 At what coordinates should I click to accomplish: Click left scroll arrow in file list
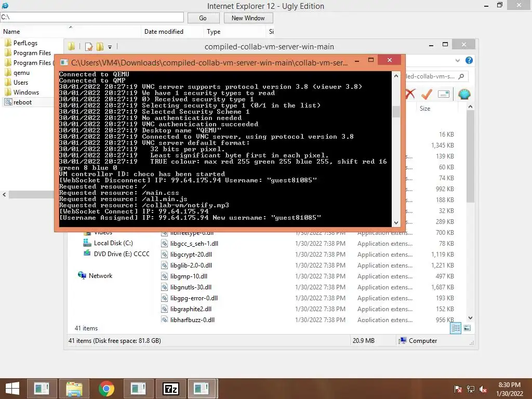[x=4, y=195]
